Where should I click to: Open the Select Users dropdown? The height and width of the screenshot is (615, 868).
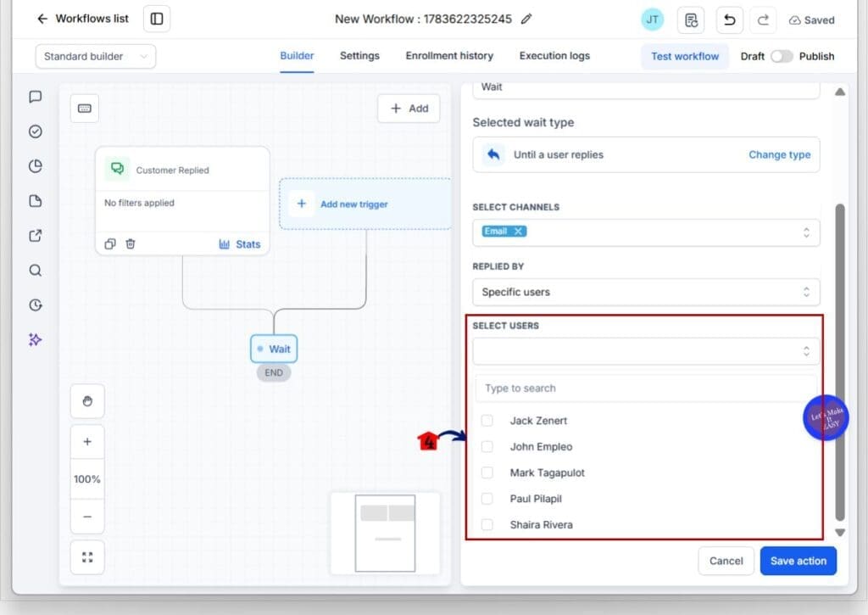[x=646, y=351]
